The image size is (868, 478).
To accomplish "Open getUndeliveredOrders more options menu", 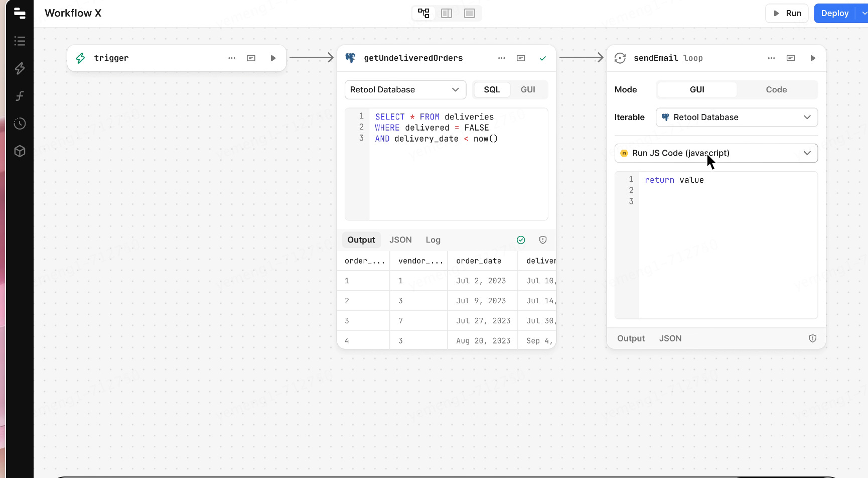I will click(x=502, y=58).
